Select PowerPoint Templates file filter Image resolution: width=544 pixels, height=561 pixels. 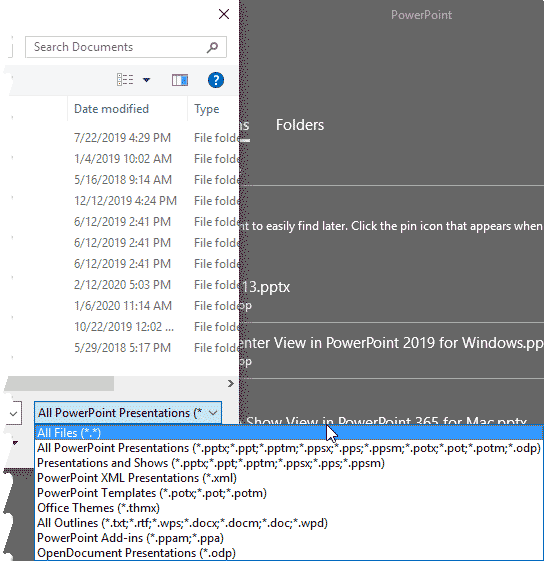tap(289, 493)
